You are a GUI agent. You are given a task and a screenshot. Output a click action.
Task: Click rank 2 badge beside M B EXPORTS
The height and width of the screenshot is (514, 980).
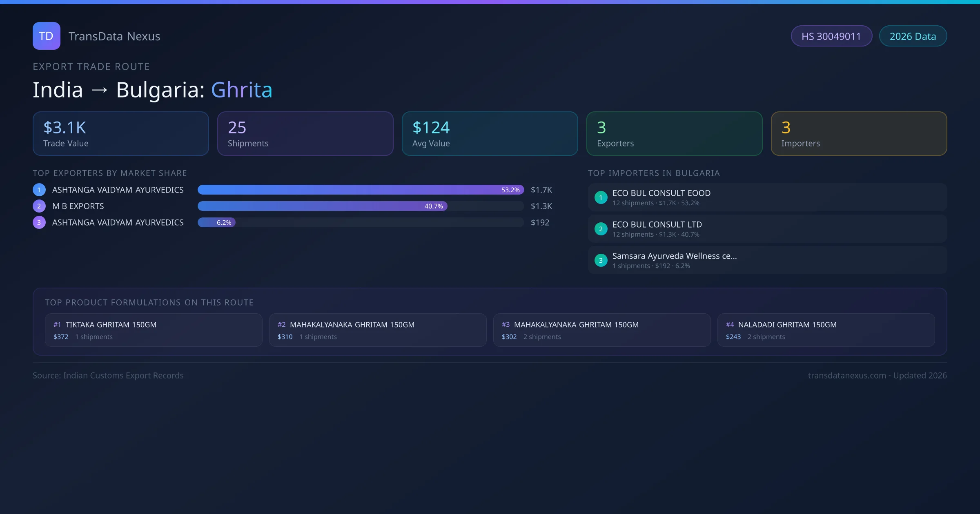coord(39,206)
